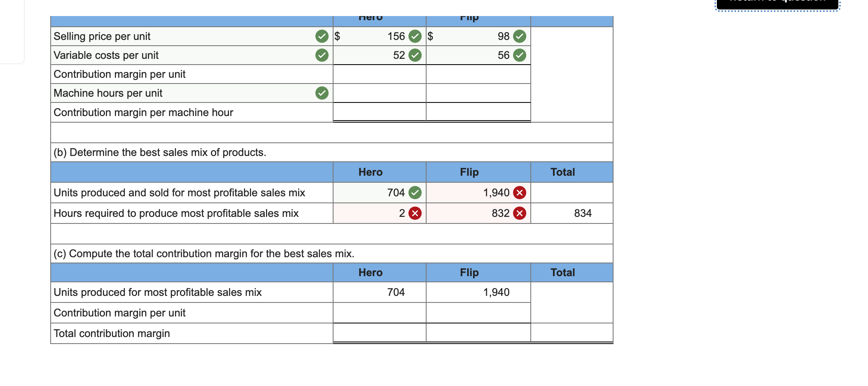Select Hero machine hours per unit cell

click(x=380, y=93)
